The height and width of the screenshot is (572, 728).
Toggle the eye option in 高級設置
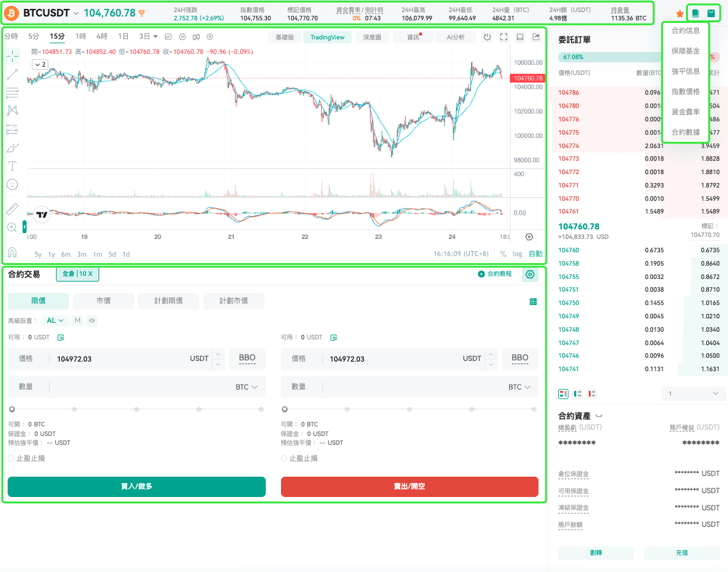pyautogui.click(x=92, y=320)
